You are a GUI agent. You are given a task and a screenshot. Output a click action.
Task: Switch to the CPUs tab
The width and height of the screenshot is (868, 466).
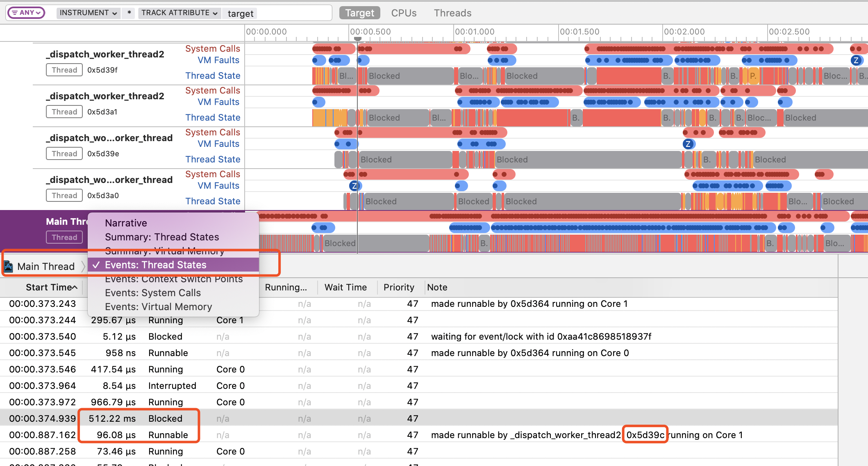[x=404, y=13]
